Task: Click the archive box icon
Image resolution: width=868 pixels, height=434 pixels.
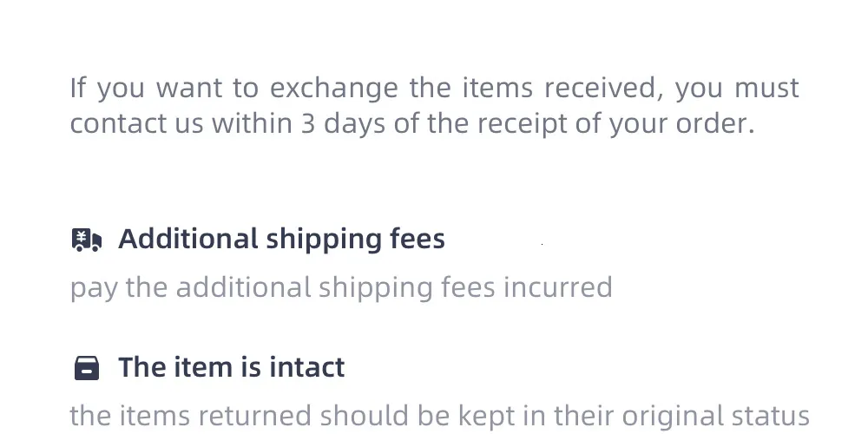Action: (86, 368)
